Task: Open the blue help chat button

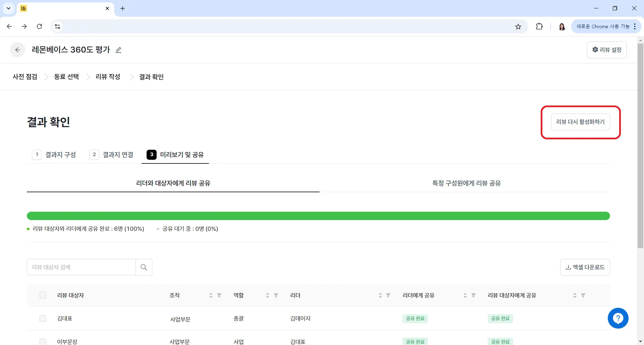Action: click(618, 318)
